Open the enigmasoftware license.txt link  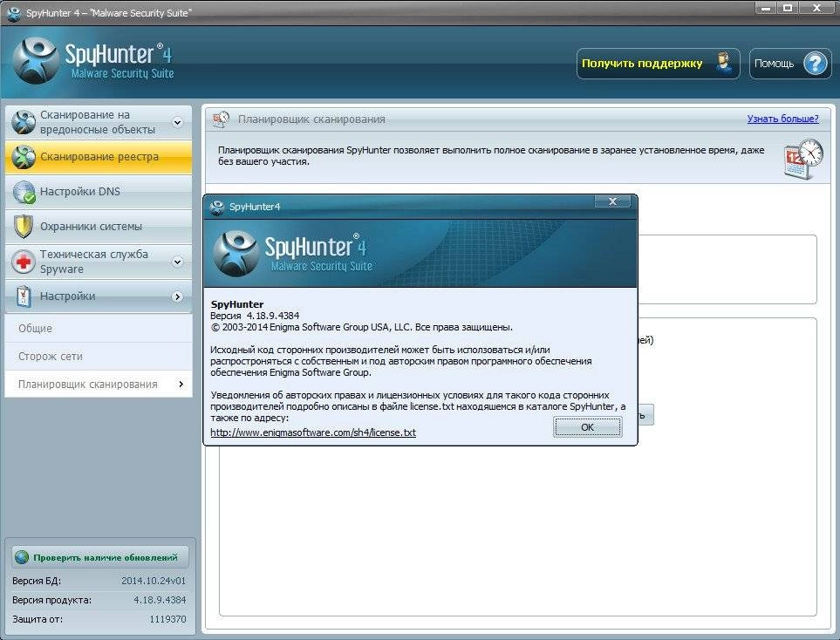click(313, 432)
